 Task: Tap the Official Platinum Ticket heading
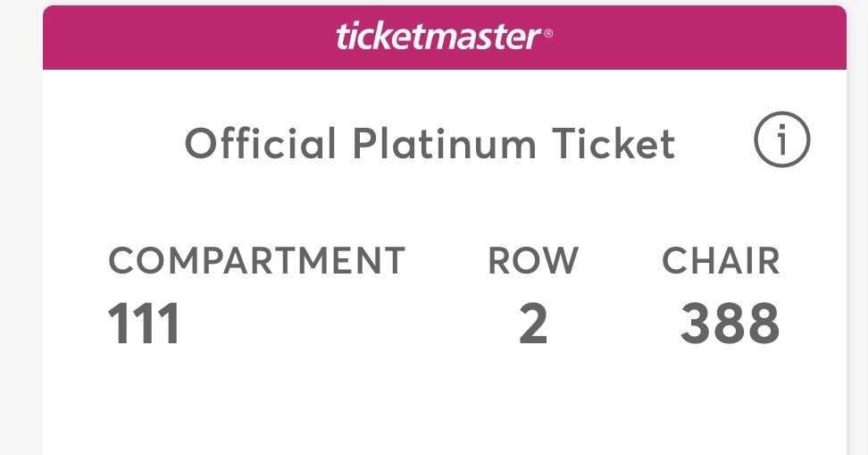click(x=430, y=144)
